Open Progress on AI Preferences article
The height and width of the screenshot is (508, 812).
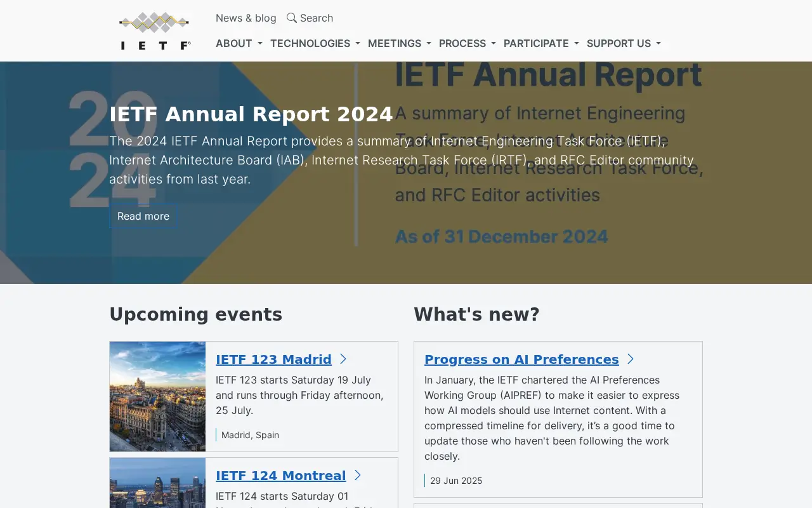point(521,359)
